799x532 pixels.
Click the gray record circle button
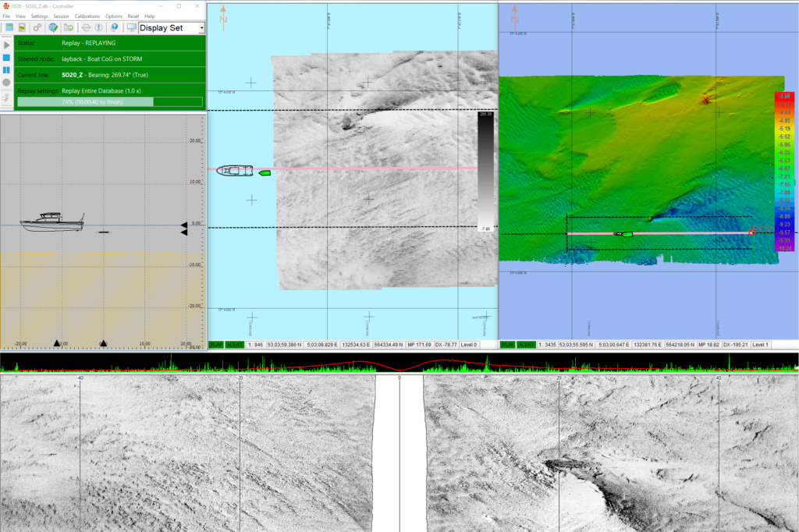point(6,82)
